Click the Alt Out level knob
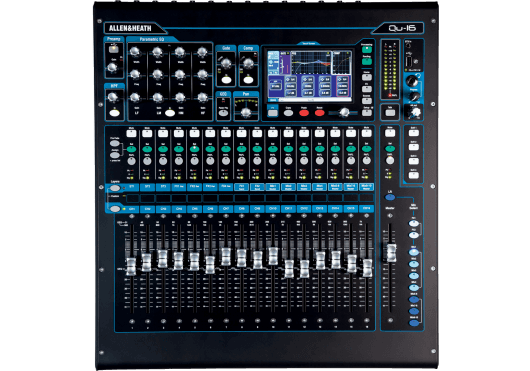Viewport: 530px width, 371px height. pyautogui.click(x=414, y=112)
